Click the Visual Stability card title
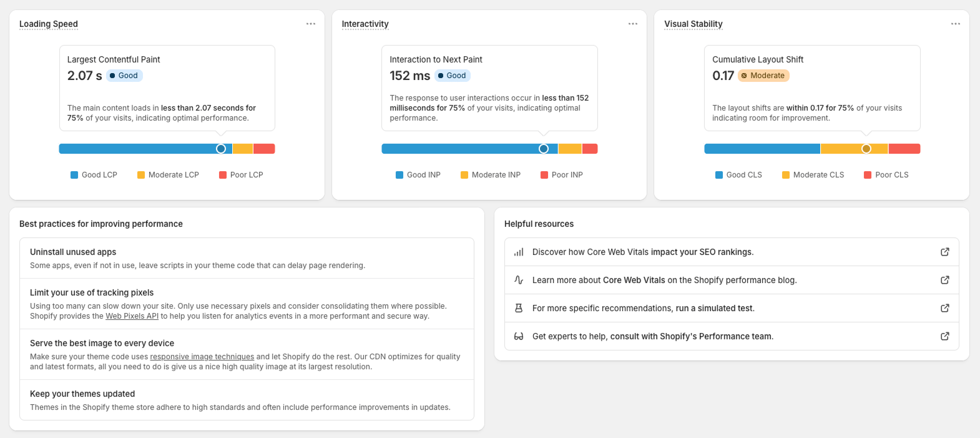The width and height of the screenshot is (980, 438). (x=693, y=24)
